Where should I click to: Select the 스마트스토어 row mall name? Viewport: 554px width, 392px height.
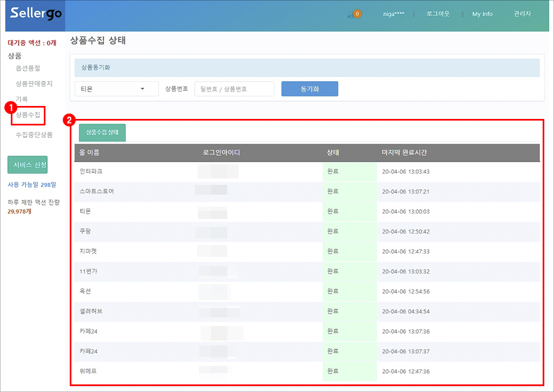[x=96, y=191]
